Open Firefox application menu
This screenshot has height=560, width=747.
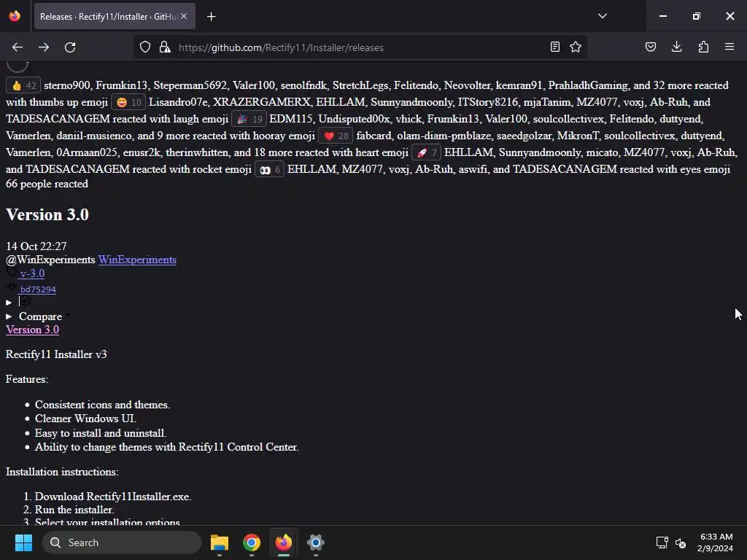click(x=729, y=47)
